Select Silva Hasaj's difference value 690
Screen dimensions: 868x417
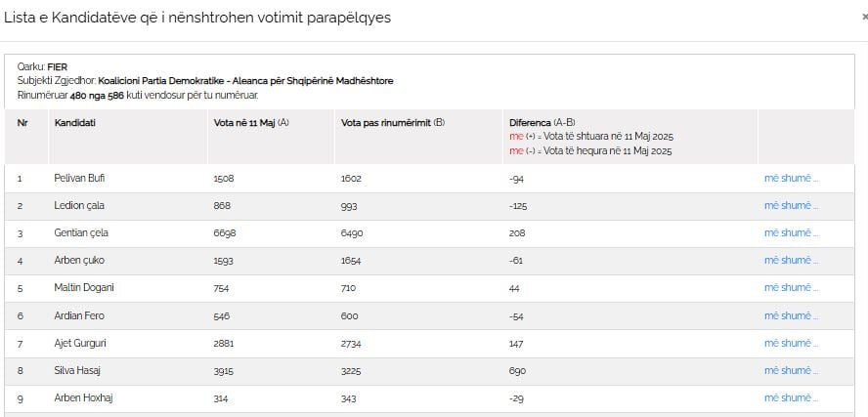point(518,371)
